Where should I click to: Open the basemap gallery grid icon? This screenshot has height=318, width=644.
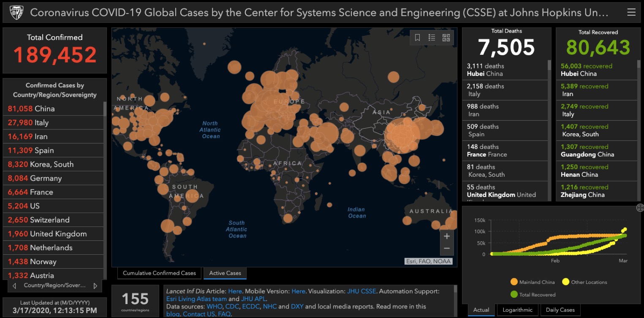click(446, 38)
